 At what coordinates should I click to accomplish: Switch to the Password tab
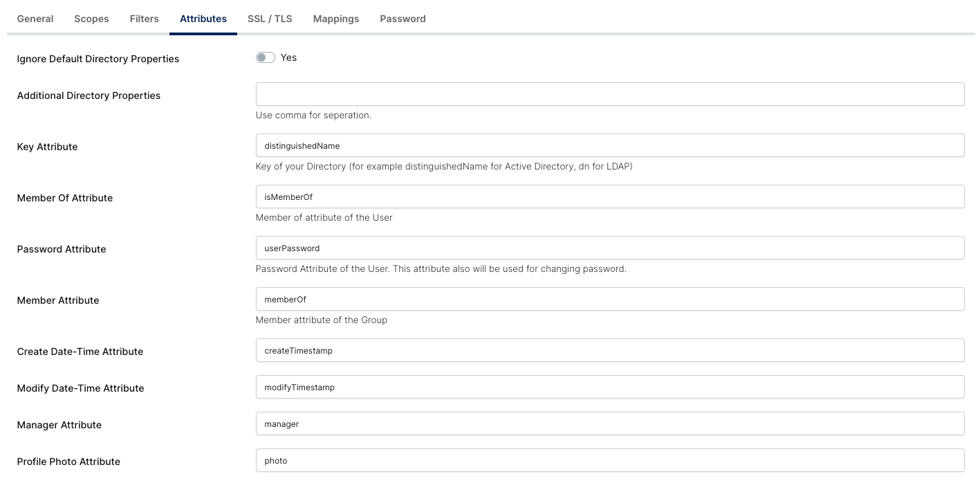403,19
